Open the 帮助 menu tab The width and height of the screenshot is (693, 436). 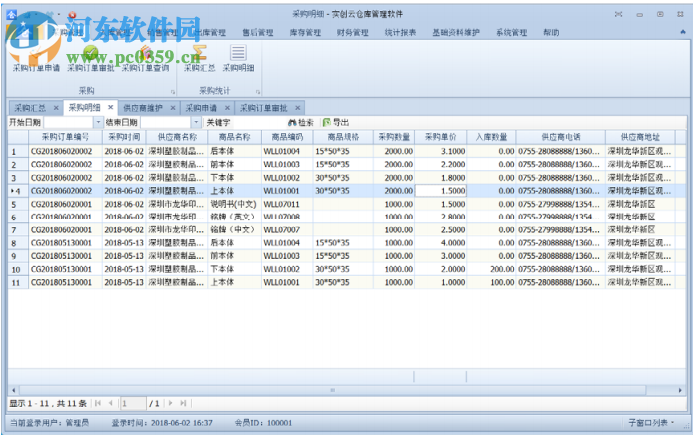click(x=551, y=32)
